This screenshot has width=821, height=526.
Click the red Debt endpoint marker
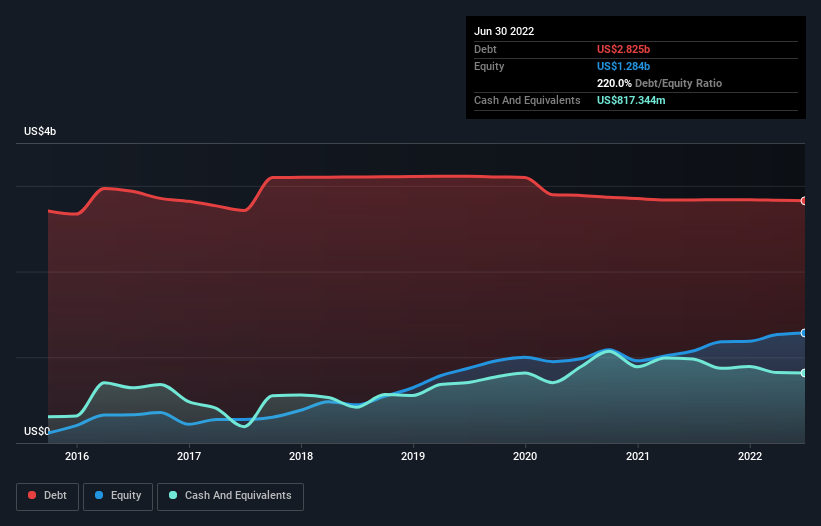point(804,201)
